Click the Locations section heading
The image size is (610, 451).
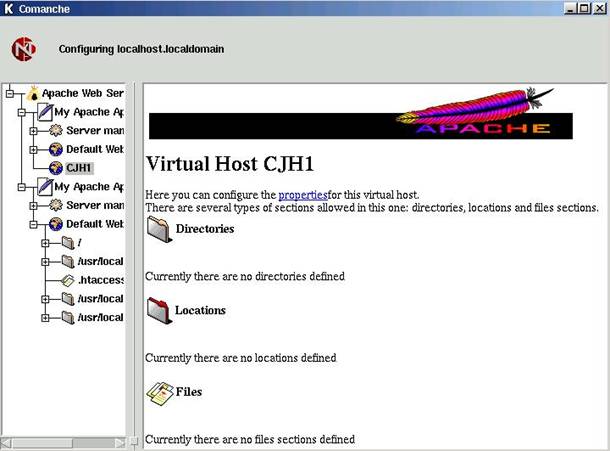(200, 310)
